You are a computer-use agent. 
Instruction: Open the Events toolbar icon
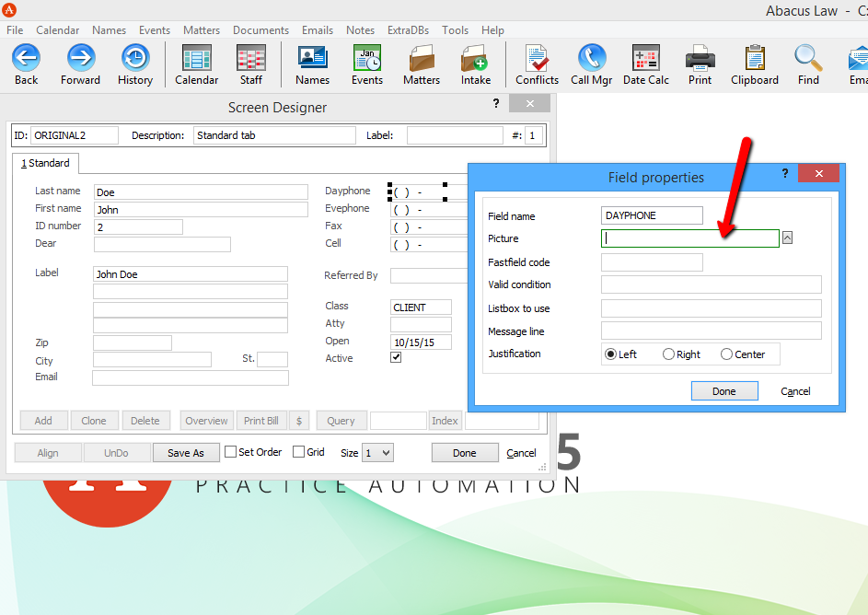367,58
